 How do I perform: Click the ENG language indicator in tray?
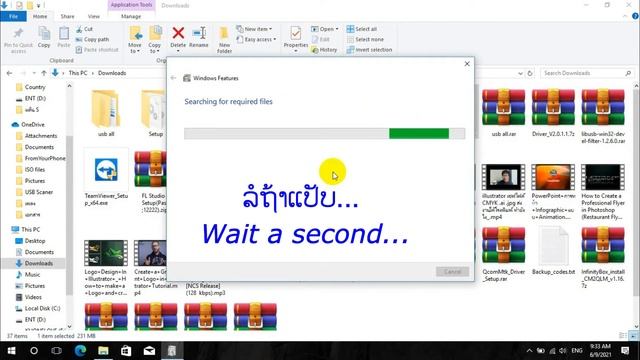[577, 351]
